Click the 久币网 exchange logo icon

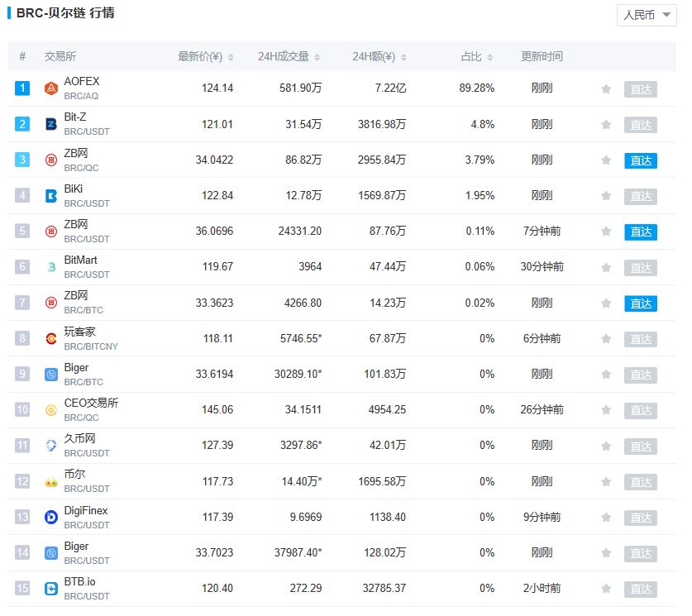[51, 445]
